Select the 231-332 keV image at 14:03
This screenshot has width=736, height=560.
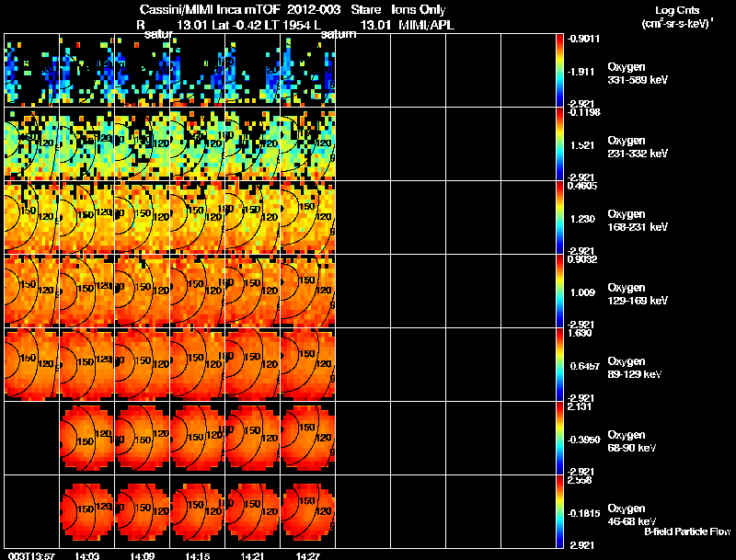pyautogui.click(x=86, y=143)
